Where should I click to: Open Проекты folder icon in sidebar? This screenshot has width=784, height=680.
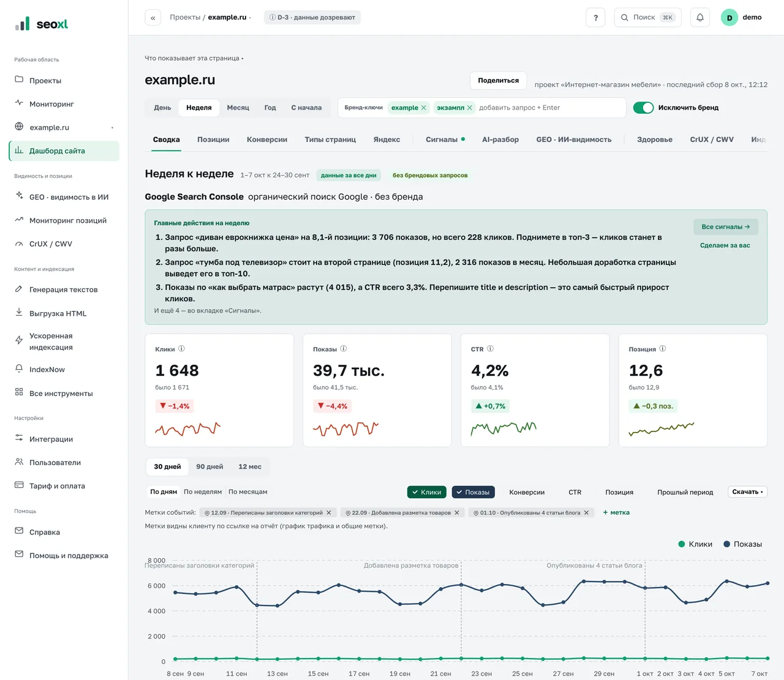pyautogui.click(x=19, y=80)
